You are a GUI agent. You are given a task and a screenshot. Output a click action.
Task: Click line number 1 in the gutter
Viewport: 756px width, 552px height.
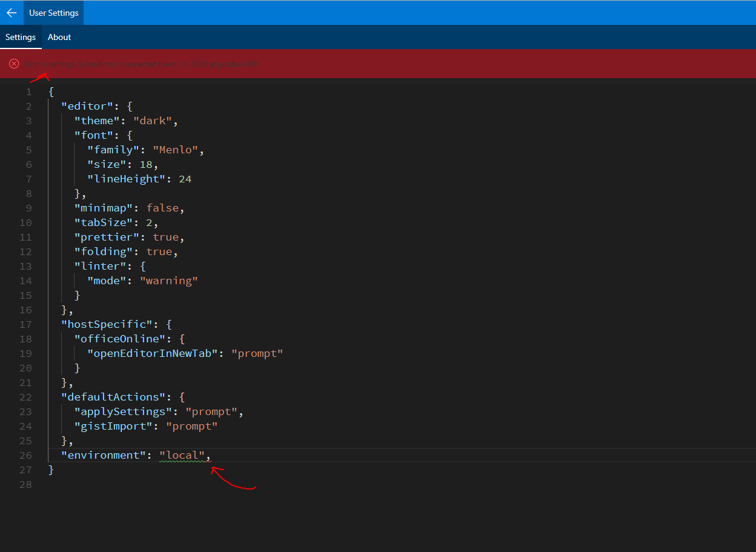tap(28, 91)
